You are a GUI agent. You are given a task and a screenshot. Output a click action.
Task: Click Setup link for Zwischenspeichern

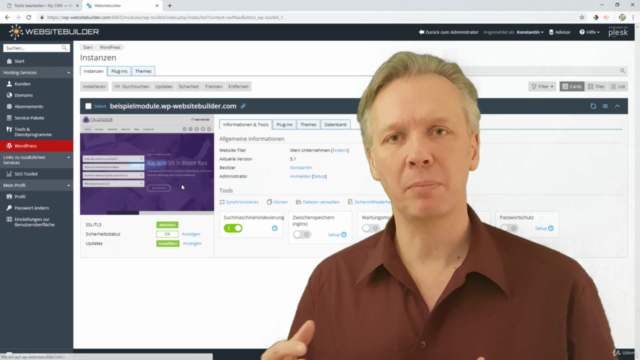[x=333, y=235]
